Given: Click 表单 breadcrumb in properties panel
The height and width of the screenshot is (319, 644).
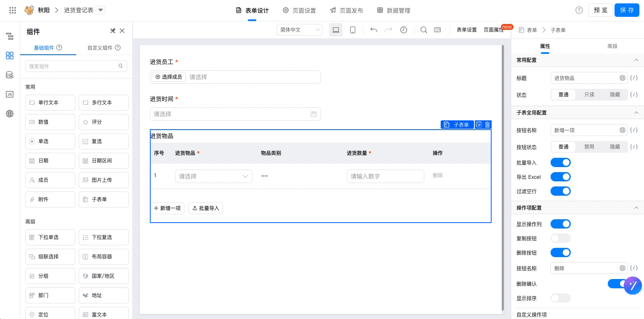Looking at the screenshot, I should 532,30.
